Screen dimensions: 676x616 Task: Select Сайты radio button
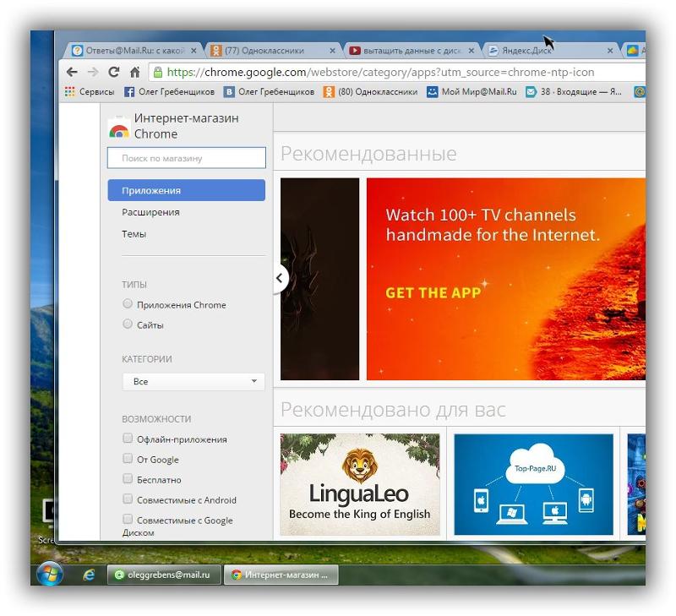(x=128, y=324)
